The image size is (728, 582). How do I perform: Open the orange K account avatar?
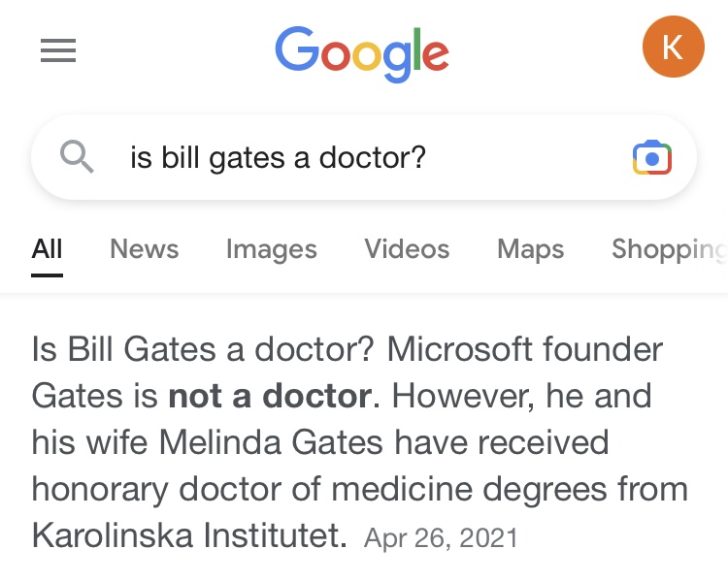pos(674,47)
